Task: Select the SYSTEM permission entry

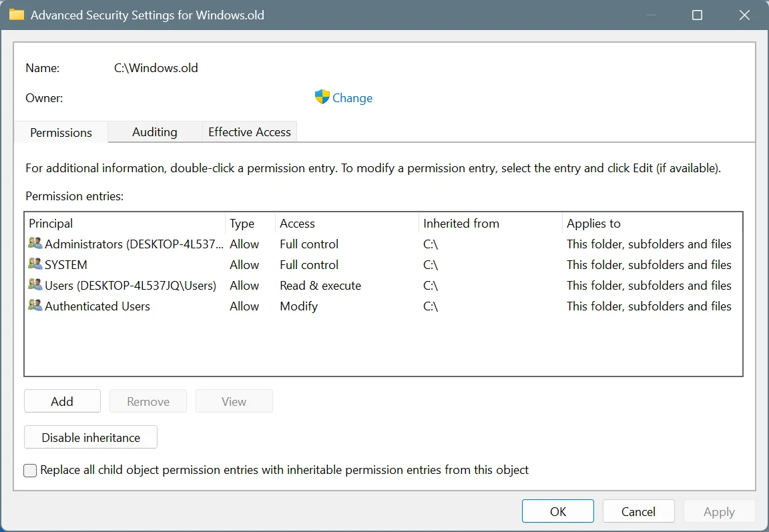Action: [383, 264]
